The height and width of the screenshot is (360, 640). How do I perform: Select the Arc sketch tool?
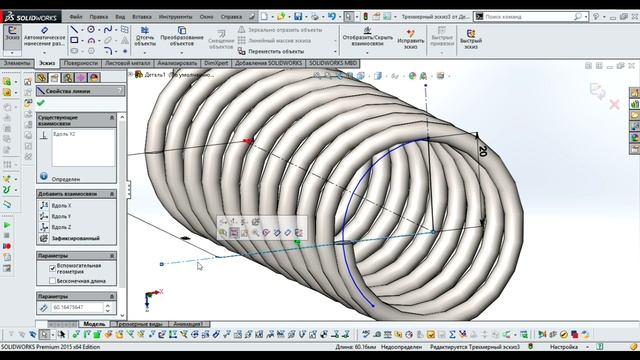(x=91, y=40)
